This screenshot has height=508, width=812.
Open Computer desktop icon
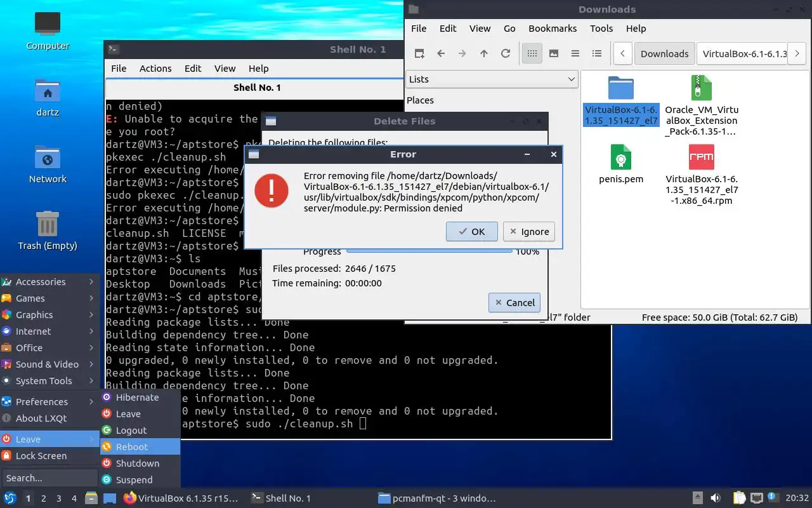point(48,30)
